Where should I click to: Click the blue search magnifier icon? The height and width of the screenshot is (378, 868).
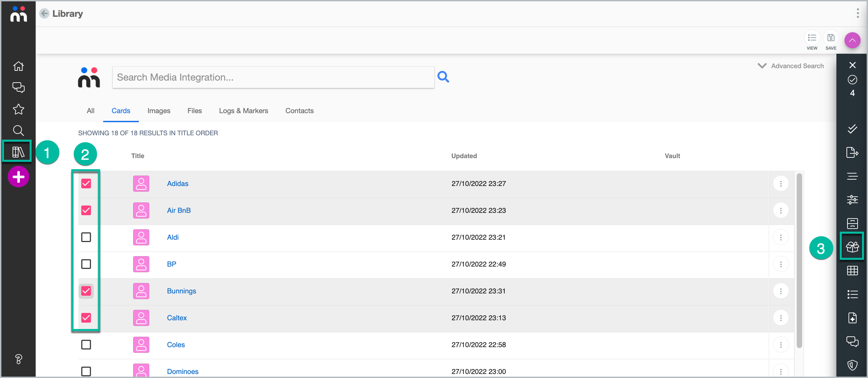coord(443,77)
